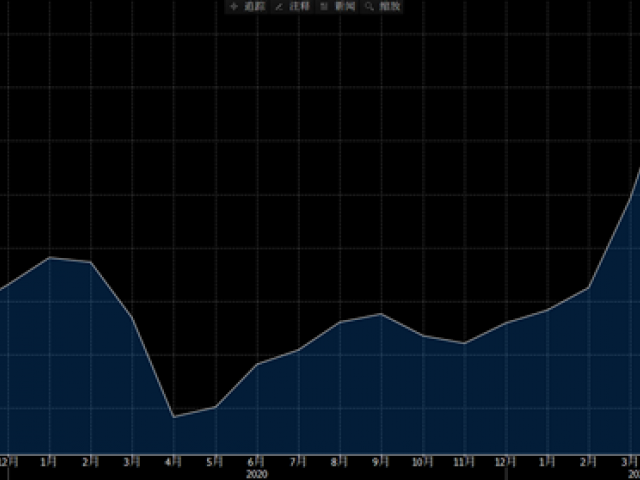640x480 pixels.
Task: Select the 5月 tick on the x-axis
Action: 215,462
